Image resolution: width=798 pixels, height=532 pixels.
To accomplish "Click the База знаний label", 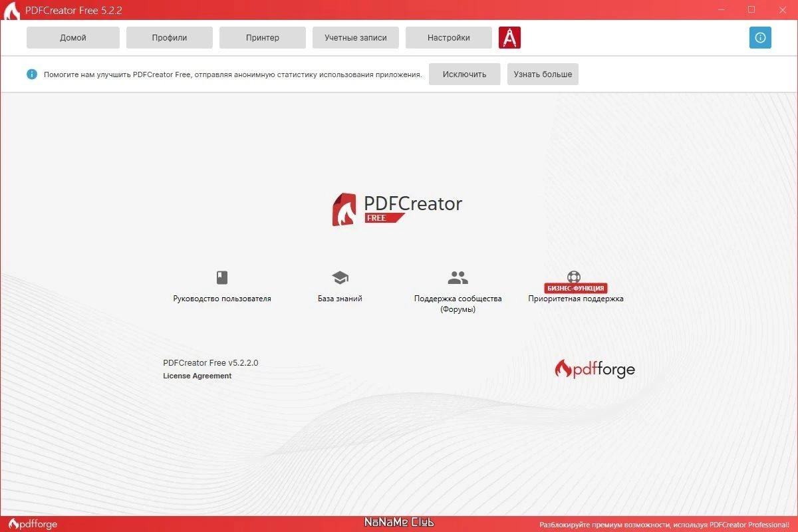I will click(340, 299).
